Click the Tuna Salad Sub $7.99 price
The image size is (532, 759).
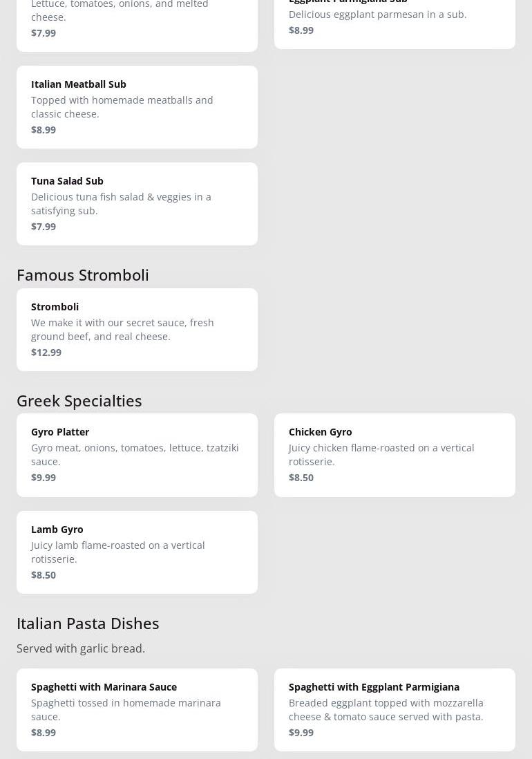[x=44, y=227]
